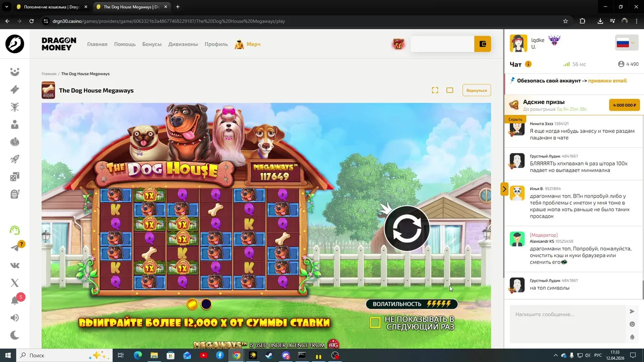Click the red 777 slot icon
The height and width of the screenshot is (362, 644).
[x=398, y=44]
